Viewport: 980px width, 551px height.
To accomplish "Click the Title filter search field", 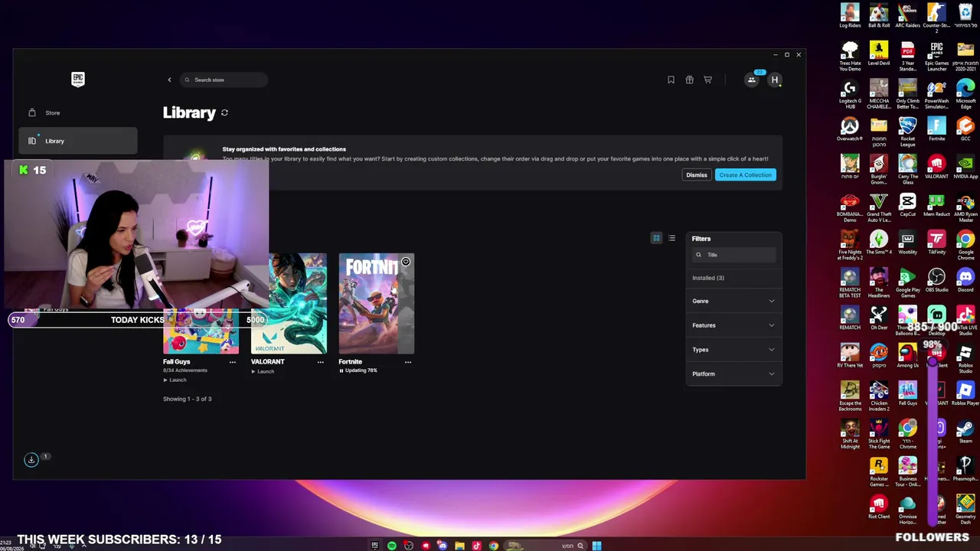I will (733, 255).
